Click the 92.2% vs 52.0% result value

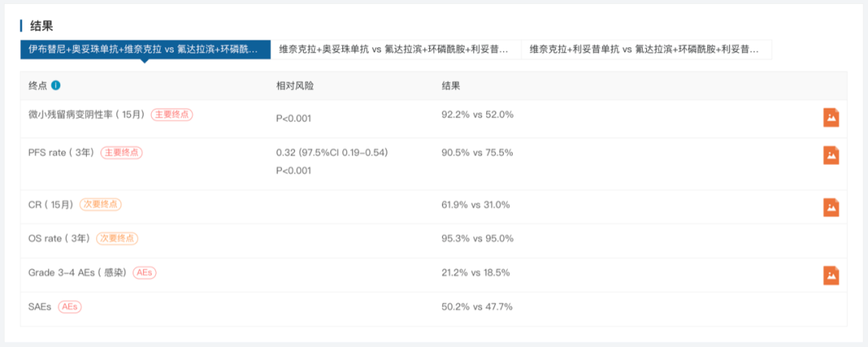tap(477, 115)
